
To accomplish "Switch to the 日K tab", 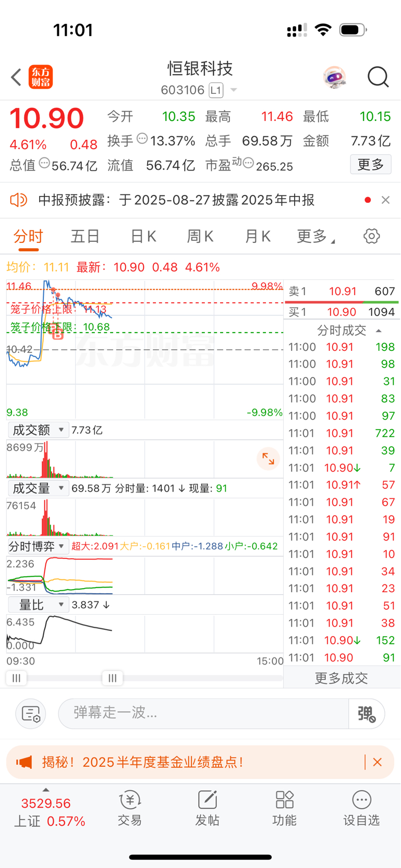I will 143,237.
